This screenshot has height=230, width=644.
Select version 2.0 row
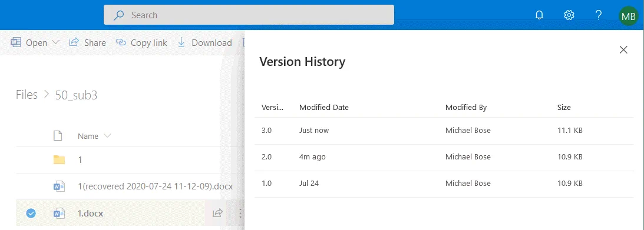pyautogui.click(x=444, y=158)
